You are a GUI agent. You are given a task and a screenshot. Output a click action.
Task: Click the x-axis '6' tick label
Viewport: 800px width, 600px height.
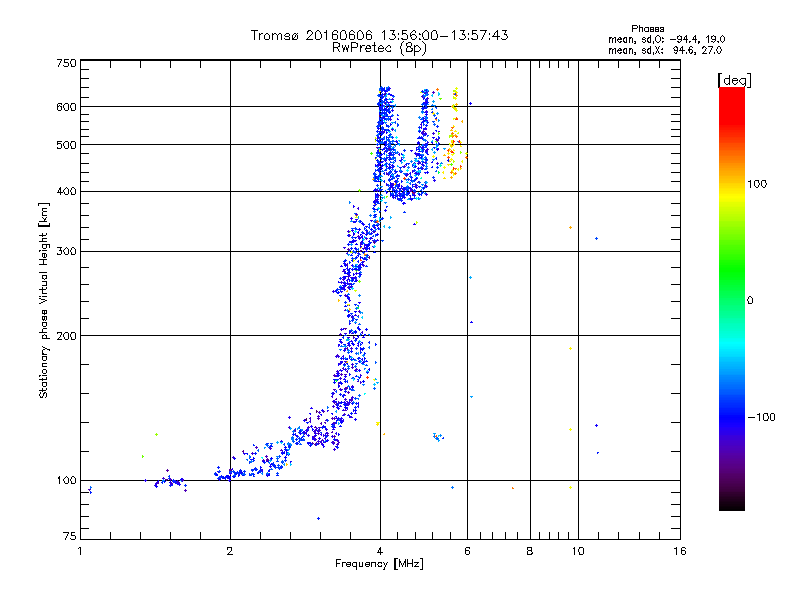[x=467, y=551]
